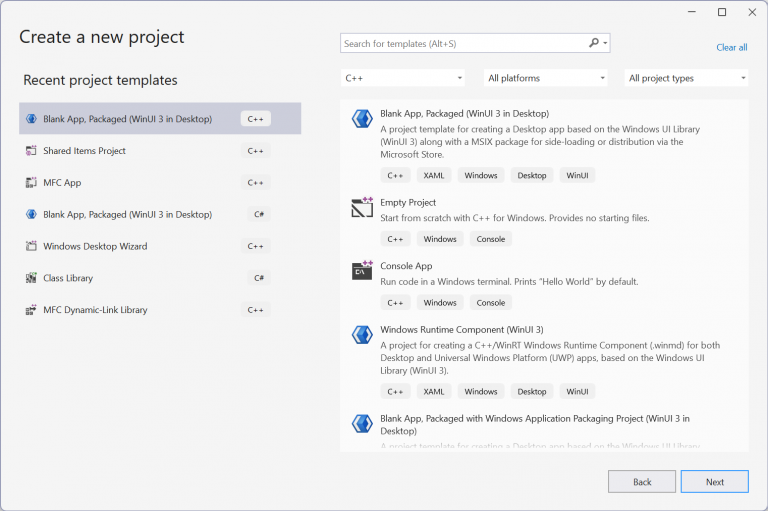Click the Class Library icon
The height and width of the screenshot is (511, 768).
32,278
